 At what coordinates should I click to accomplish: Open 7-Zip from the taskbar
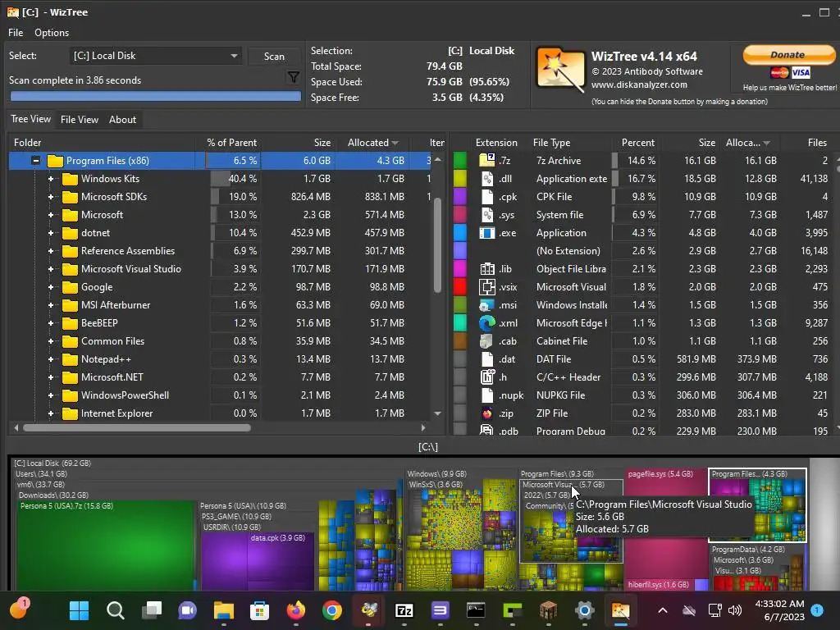404,610
